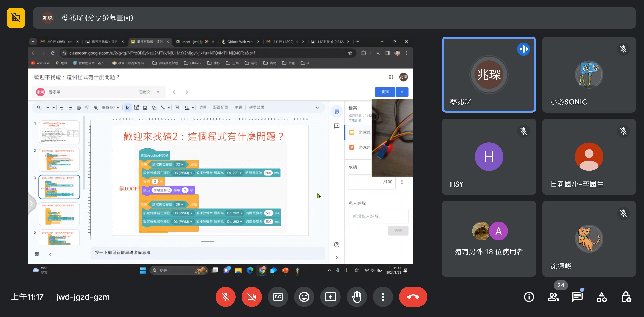
Task: Bookmark this page star icon
Action: (x=350, y=53)
